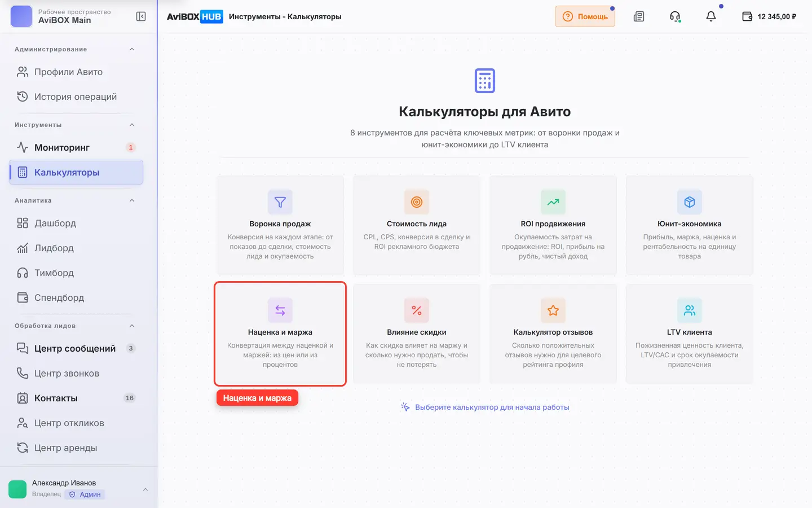Go to Мониторинг page

pos(76,147)
